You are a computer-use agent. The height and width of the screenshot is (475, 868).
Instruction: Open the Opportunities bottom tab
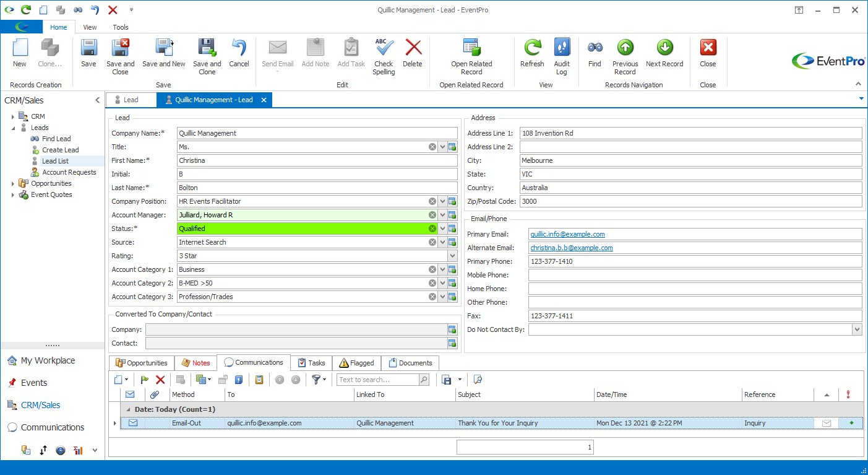[x=142, y=363]
